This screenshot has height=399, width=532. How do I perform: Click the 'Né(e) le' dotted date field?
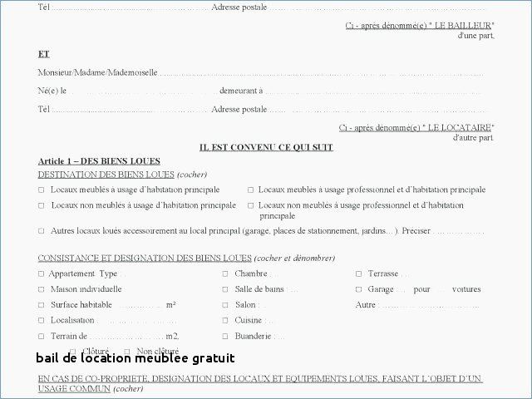coord(142,92)
